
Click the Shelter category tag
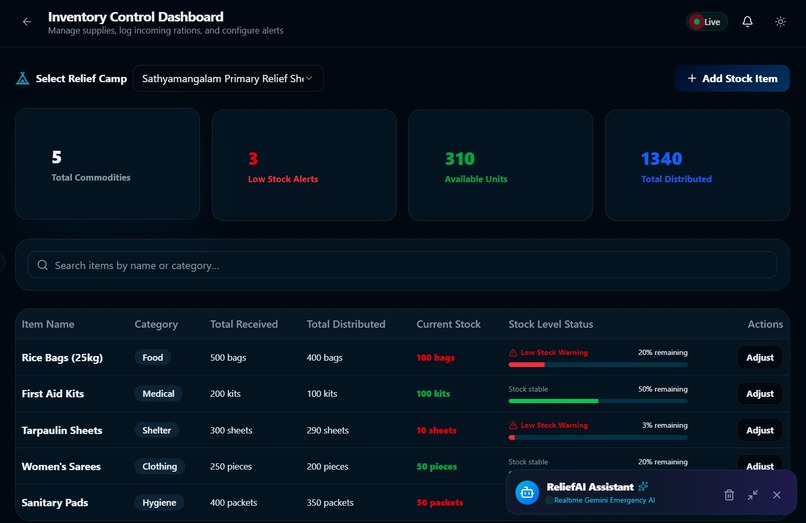pos(157,430)
